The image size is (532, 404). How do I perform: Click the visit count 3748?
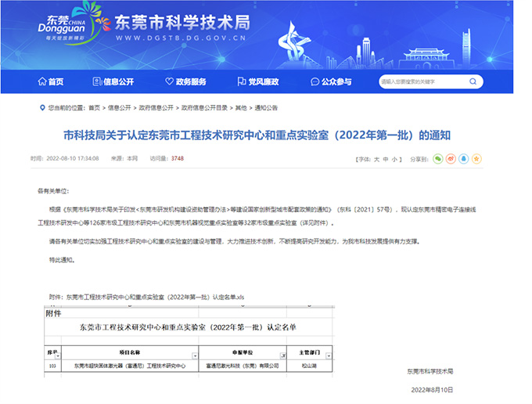point(178,158)
